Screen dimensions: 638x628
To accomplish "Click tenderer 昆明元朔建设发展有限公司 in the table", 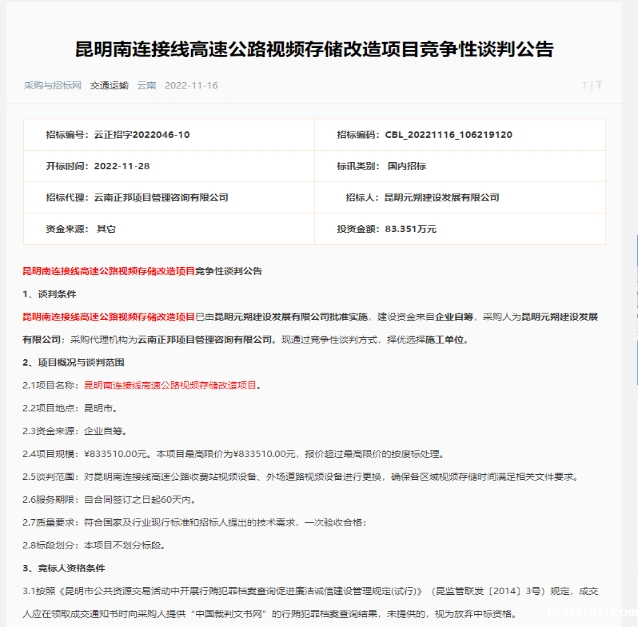I will coord(441,197).
